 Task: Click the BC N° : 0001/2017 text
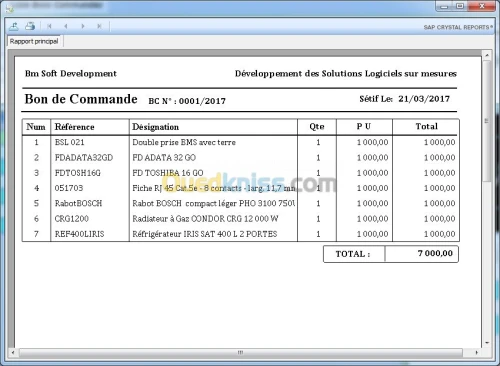[187, 101]
